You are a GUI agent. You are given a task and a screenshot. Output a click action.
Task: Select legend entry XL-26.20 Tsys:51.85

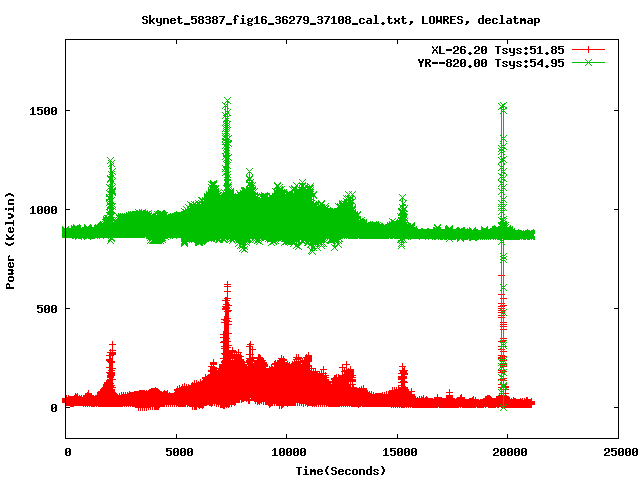click(498, 50)
